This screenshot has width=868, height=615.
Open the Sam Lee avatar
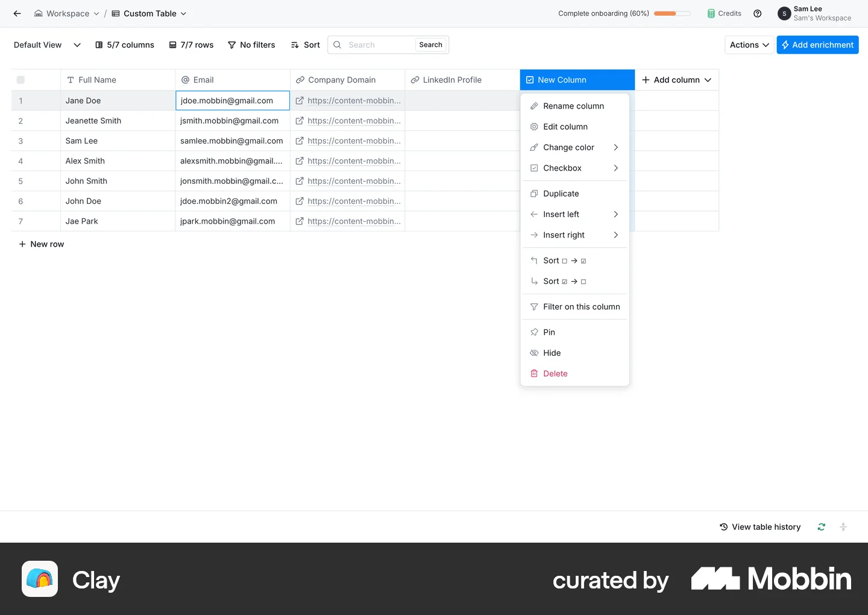tap(784, 13)
